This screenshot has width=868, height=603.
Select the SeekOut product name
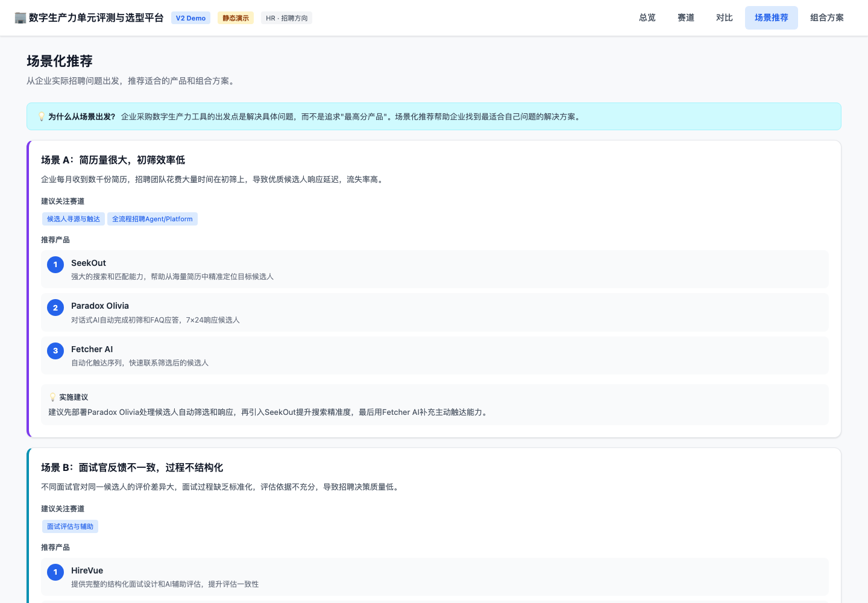pyautogui.click(x=89, y=263)
